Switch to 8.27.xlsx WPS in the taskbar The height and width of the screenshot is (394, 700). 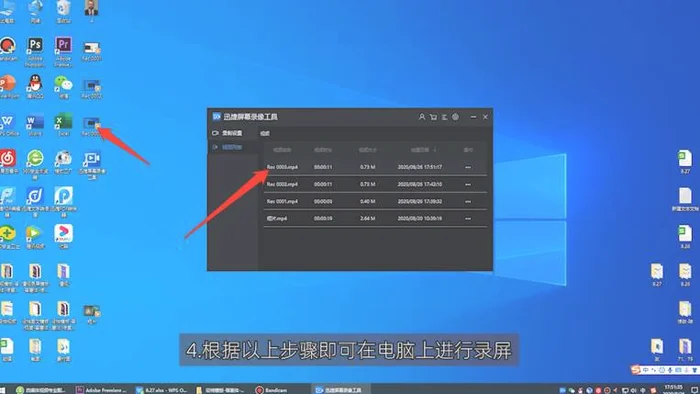tap(162, 390)
